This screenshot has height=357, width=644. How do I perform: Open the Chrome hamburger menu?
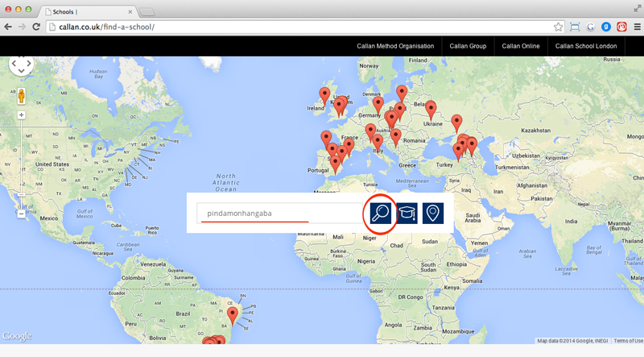click(x=638, y=27)
